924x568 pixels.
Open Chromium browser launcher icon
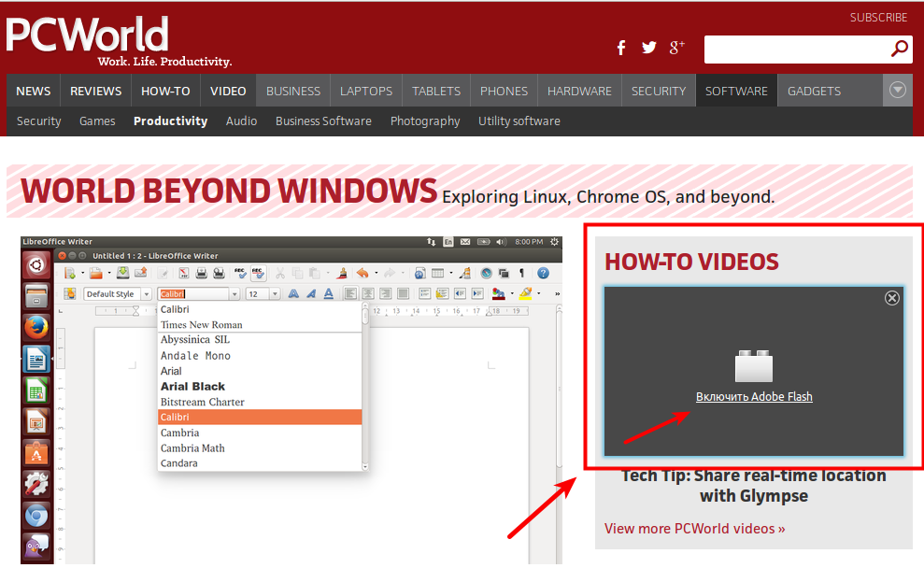(x=36, y=516)
